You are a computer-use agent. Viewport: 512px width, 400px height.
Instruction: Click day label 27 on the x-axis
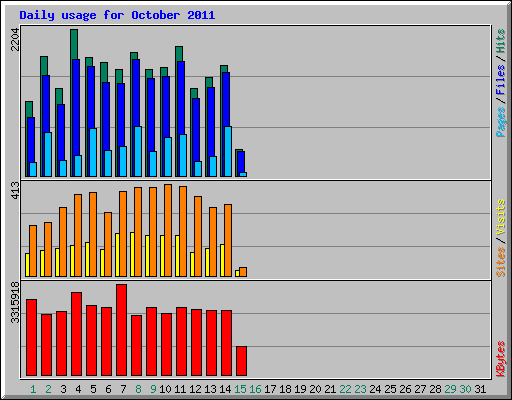coord(420,389)
